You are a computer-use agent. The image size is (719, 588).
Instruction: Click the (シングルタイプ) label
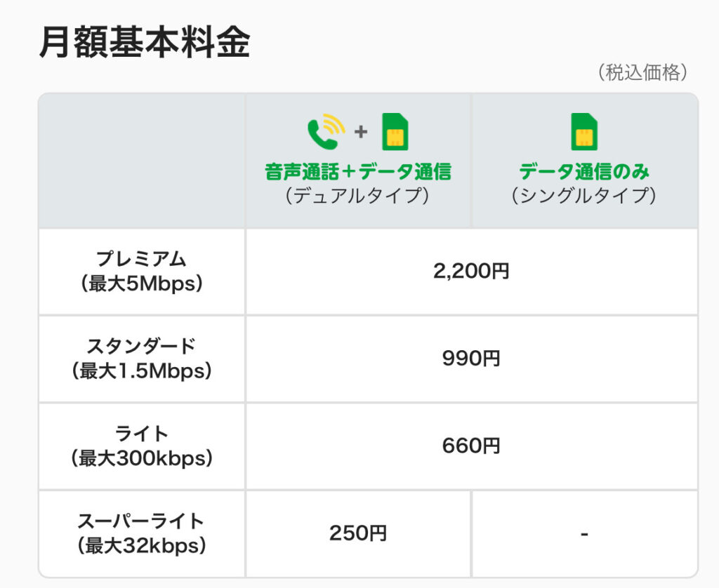584,196
